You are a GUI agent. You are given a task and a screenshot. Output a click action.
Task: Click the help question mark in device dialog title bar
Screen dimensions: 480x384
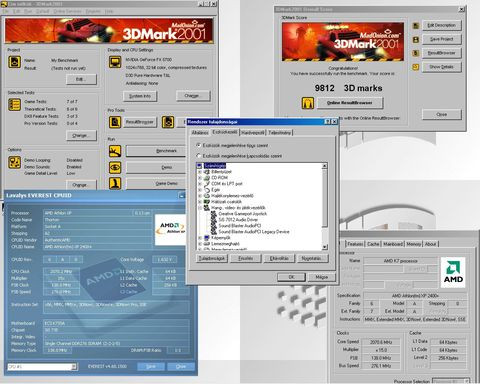tap(327, 122)
